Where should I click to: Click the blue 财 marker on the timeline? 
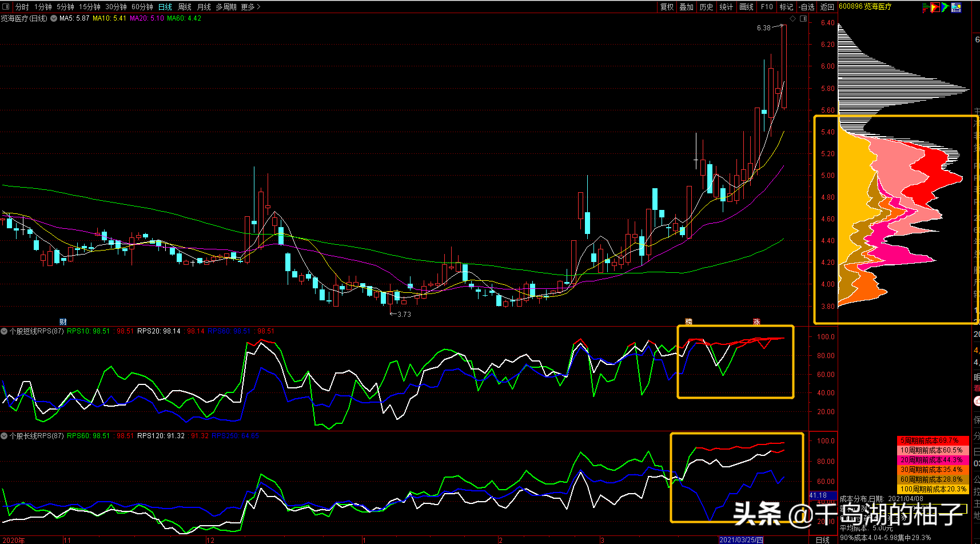(63, 322)
